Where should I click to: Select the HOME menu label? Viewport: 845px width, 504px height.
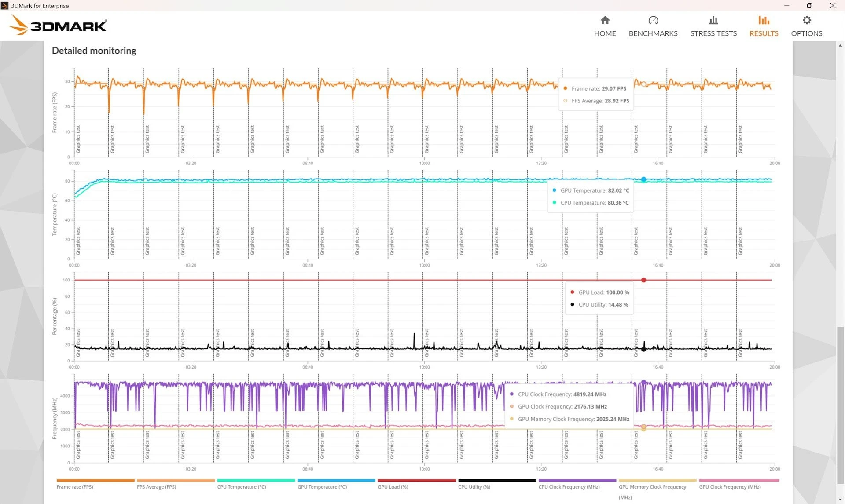click(x=605, y=33)
